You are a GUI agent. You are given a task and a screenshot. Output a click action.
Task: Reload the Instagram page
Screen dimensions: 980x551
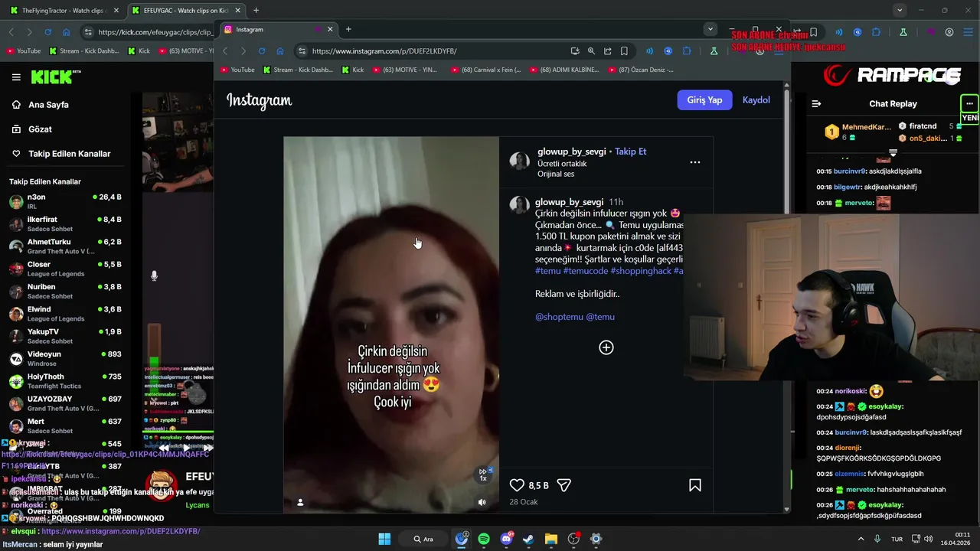262,51
